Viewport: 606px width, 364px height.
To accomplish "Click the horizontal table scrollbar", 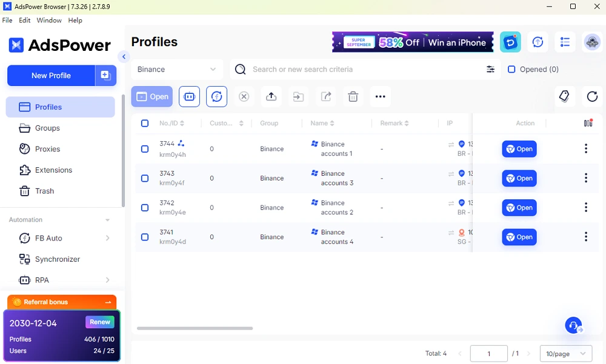I will coord(195,328).
